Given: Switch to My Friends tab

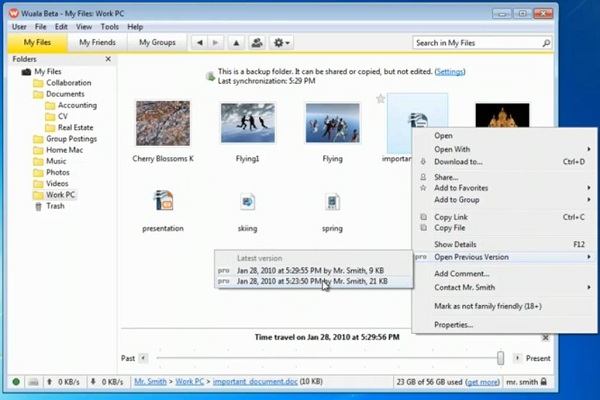Looking at the screenshot, I should pyautogui.click(x=97, y=42).
